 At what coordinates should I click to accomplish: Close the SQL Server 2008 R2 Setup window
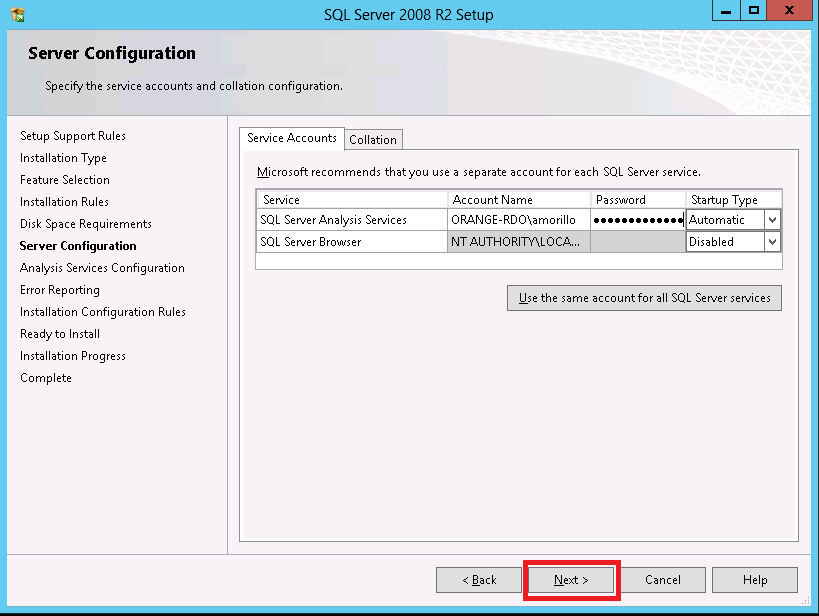pyautogui.click(x=789, y=10)
